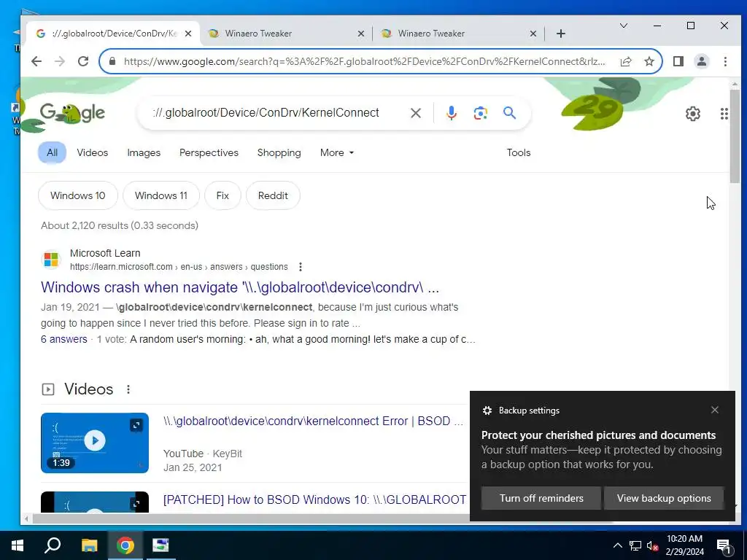Search by image with Google Lens

[x=480, y=113]
